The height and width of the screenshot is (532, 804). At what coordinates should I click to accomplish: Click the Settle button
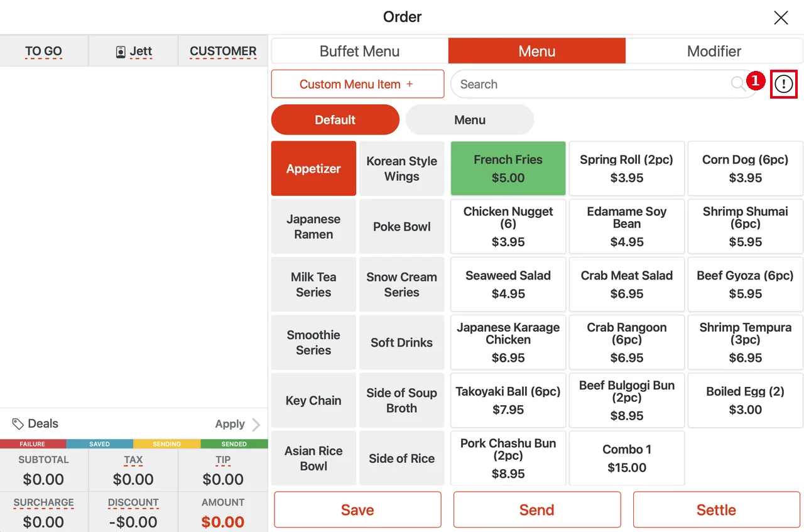click(x=716, y=509)
